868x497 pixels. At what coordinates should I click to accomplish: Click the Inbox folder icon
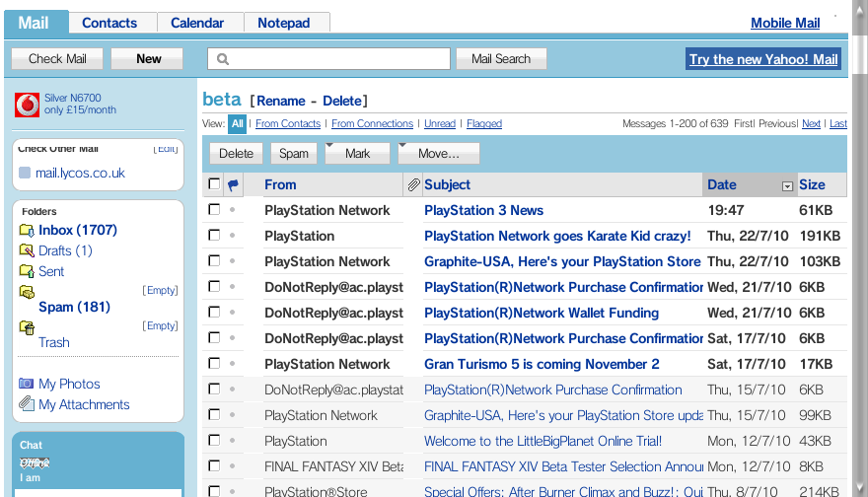point(27,230)
